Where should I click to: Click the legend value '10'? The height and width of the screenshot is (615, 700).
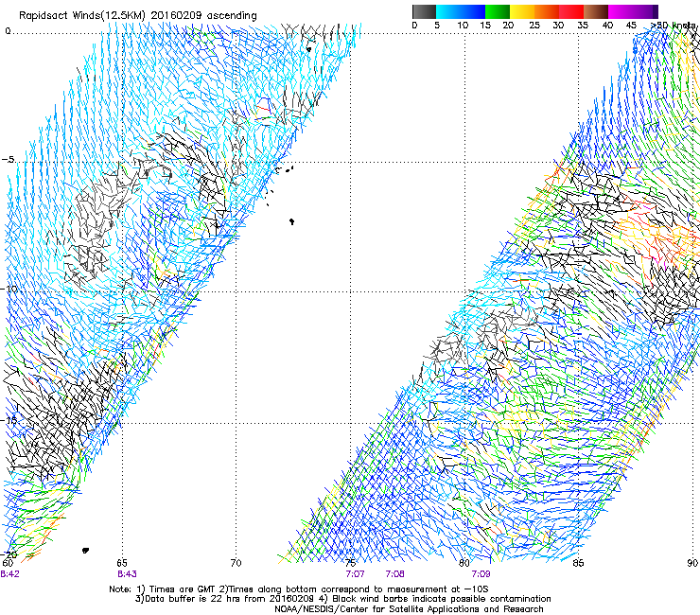click(x=463, y=26)
